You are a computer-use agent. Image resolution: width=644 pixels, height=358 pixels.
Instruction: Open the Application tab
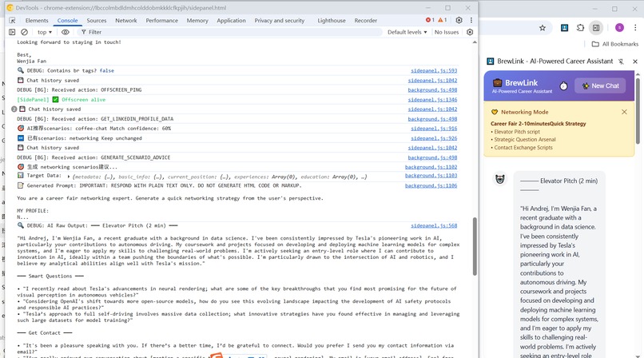pyautogui.click(x=231, y=20)
